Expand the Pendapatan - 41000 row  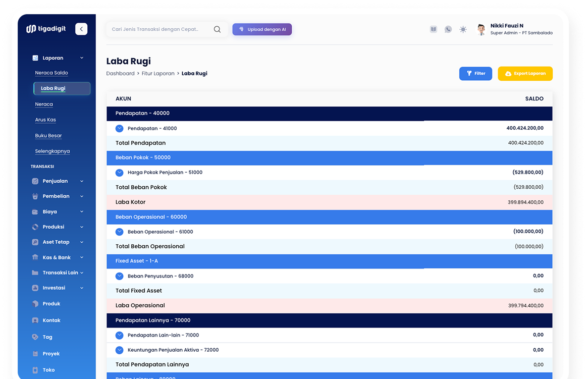[120, 129]
